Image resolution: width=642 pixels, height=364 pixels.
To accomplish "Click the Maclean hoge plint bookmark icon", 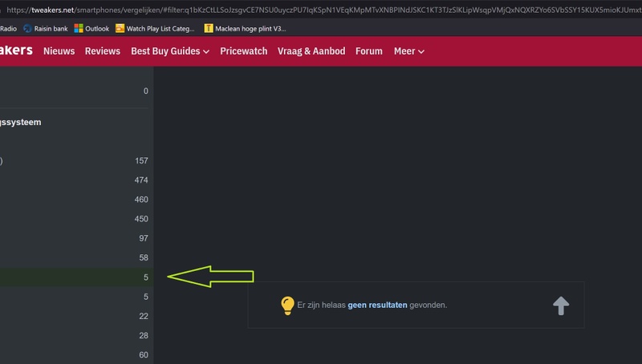I will (209, 28).
